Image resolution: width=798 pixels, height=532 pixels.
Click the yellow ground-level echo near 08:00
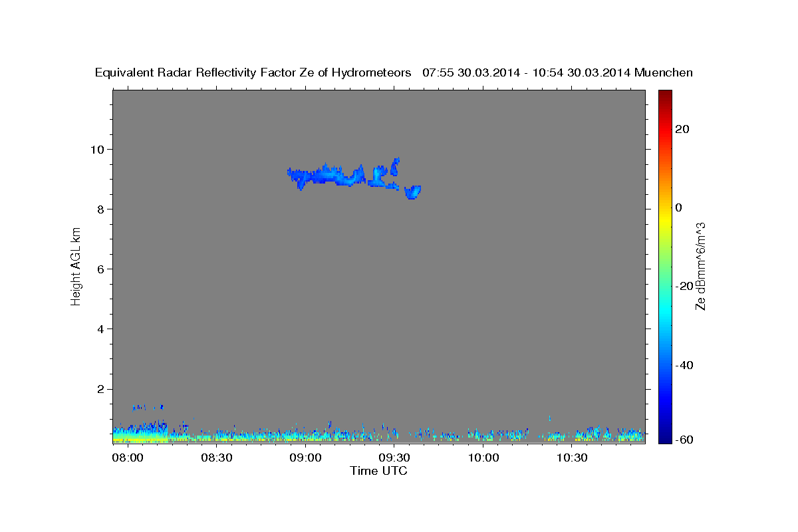tap(140, 439)
